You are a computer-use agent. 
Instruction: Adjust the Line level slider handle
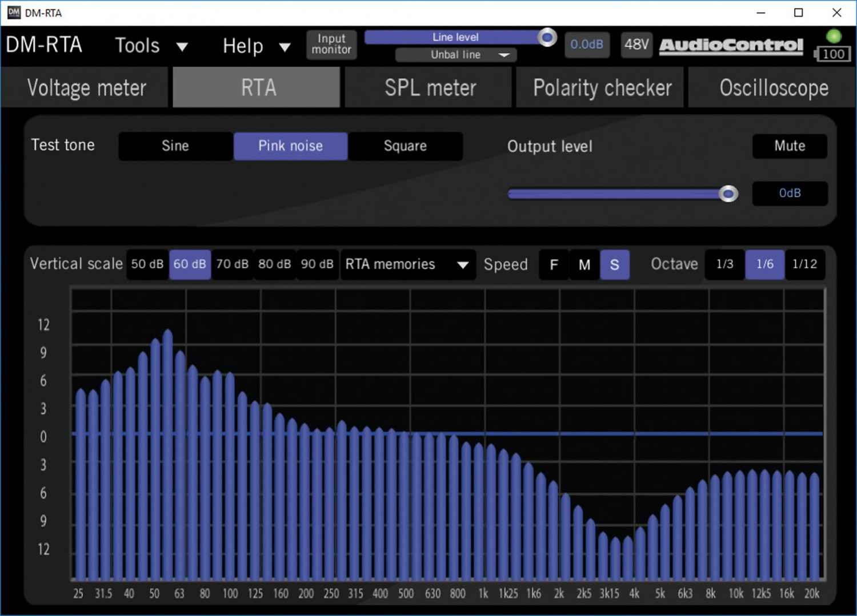click(x=547, y=38)
